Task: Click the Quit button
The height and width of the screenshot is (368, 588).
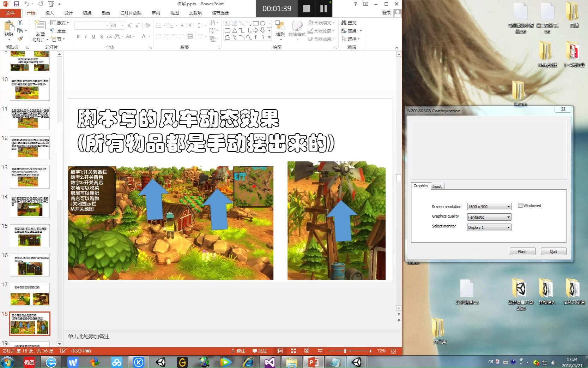Action: coord(553,251)
